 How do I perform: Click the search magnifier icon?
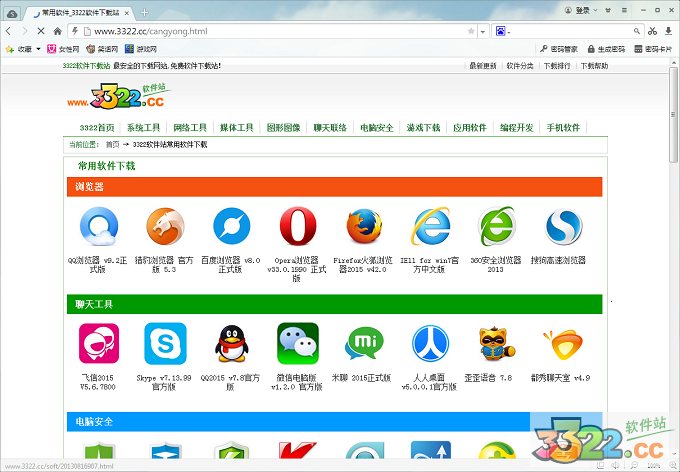pos(636,31)
